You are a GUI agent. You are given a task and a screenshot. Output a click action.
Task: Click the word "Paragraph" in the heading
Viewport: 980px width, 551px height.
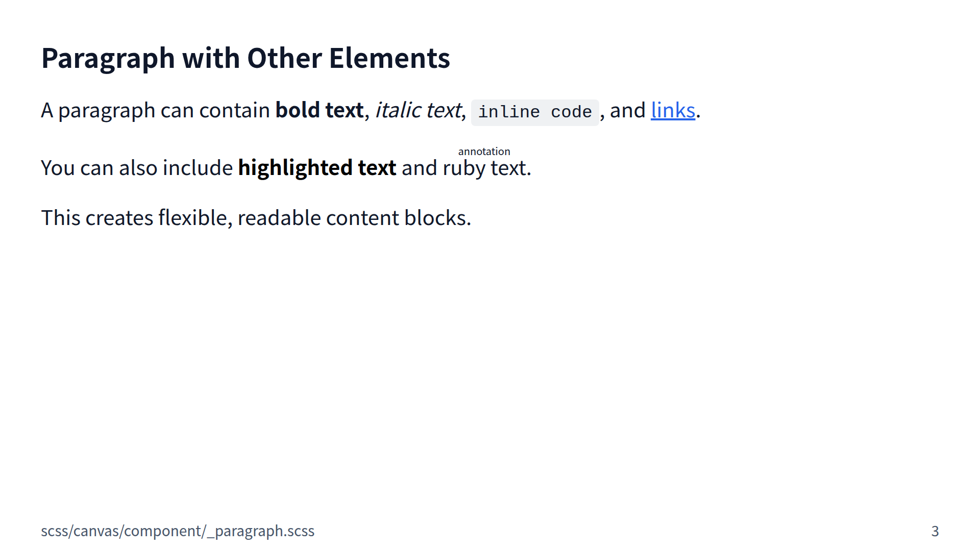tap(108, 58)
